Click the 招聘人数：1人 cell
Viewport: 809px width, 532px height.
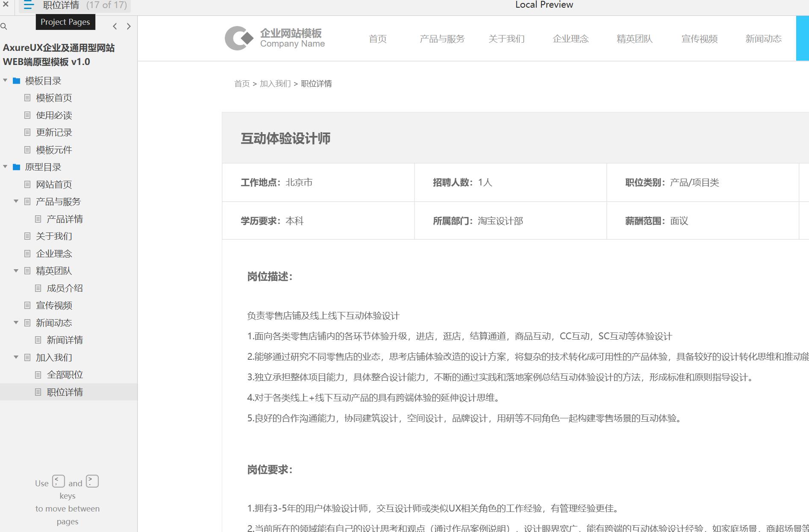(511, 182)
